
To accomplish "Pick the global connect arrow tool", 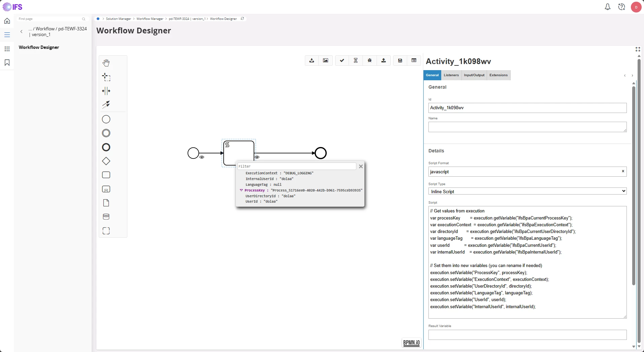I will pyautogui.click(x=106, y=105).
